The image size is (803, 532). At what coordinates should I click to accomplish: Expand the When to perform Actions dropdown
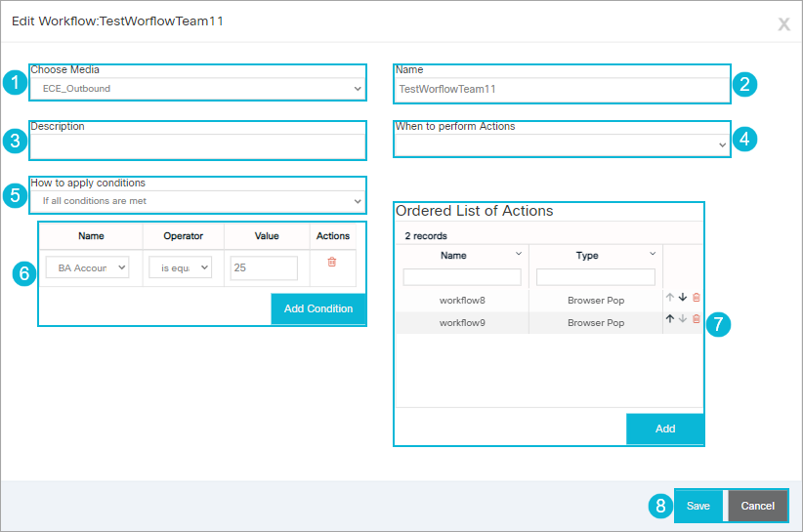click(562, 144)
